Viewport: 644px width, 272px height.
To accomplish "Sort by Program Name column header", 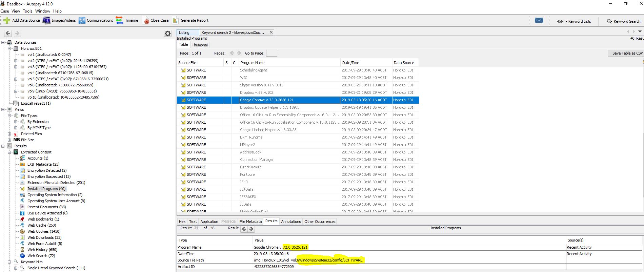I will pyautogui.click(x=289, y=63).
